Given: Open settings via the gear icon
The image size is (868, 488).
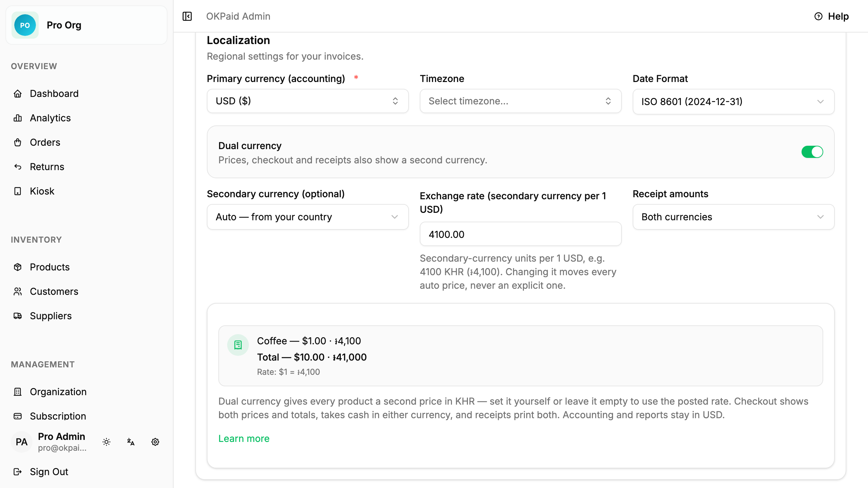Looking at the screenshot, I should 155,442.
